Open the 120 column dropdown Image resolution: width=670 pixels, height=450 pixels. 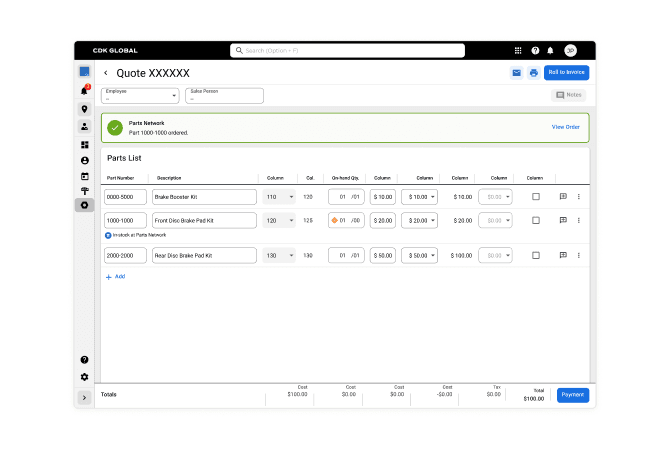[279, 221]
